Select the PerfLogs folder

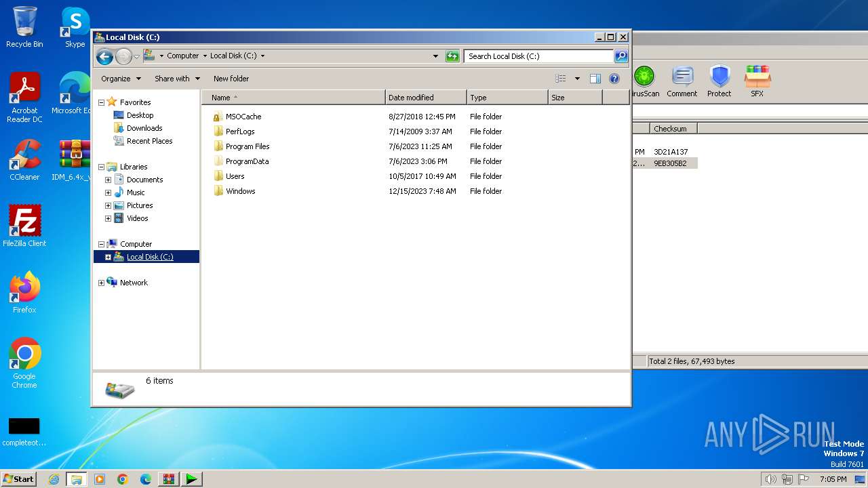(x=240, y=131)
